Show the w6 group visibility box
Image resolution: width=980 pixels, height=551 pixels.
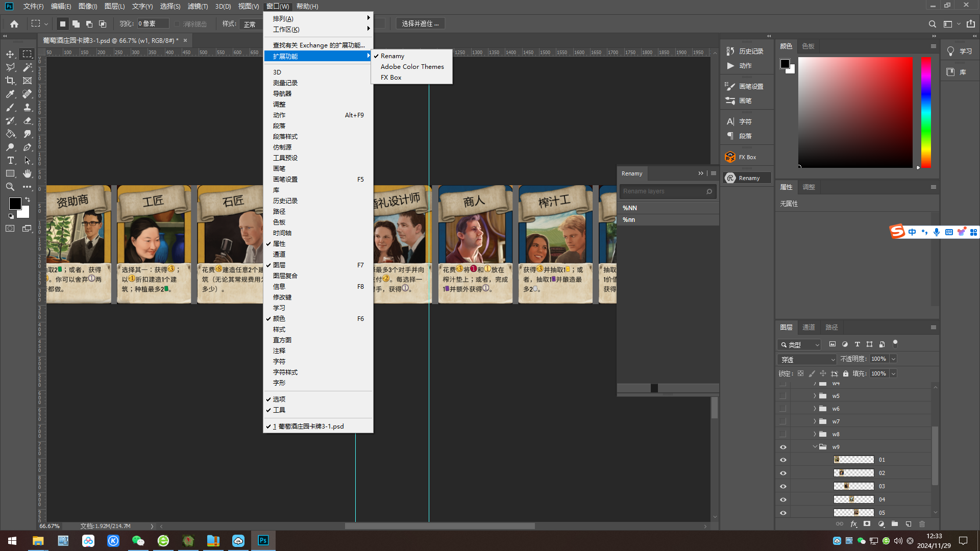click(x=783, y=409)
